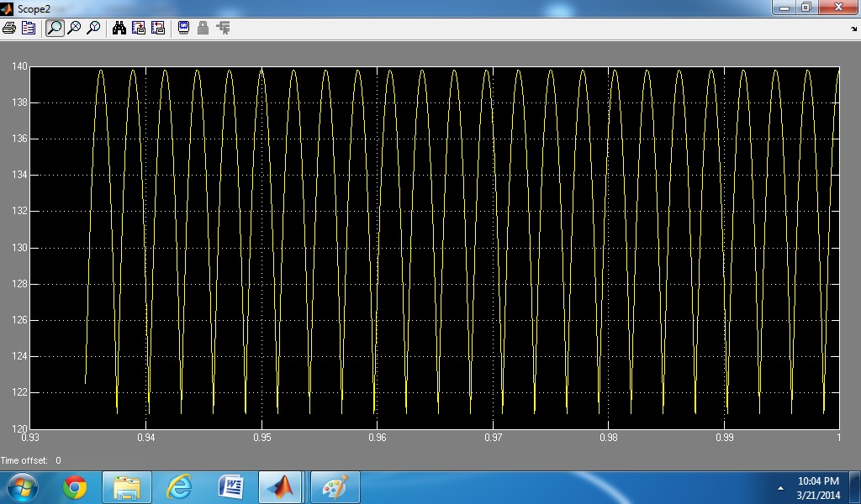Click x-axis label 0.98
861x504 pixels.
coord(609,438)
